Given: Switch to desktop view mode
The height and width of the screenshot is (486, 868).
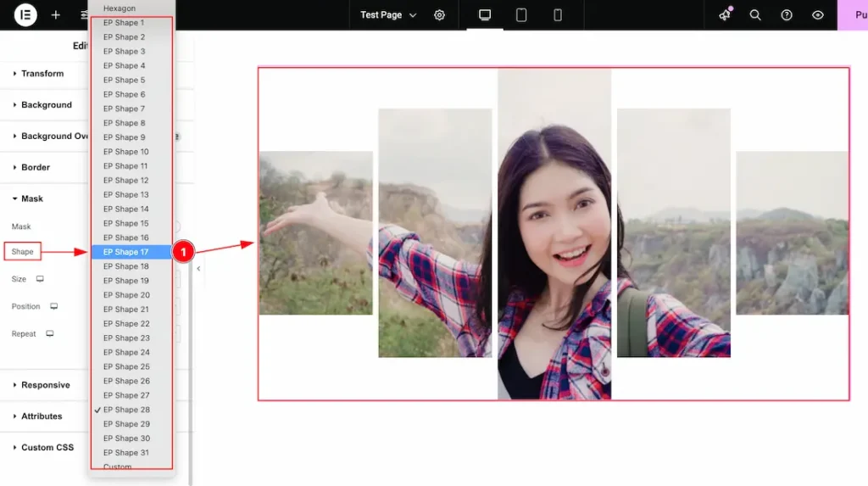Looking at the screenshot, I should [x=485, y=15].
